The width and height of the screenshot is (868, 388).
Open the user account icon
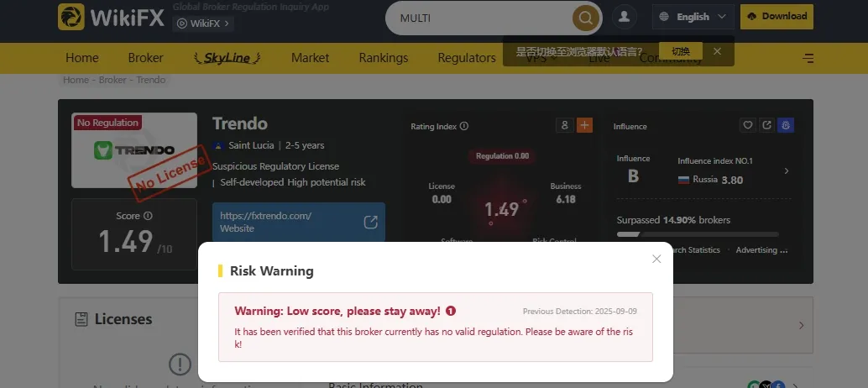625,17
